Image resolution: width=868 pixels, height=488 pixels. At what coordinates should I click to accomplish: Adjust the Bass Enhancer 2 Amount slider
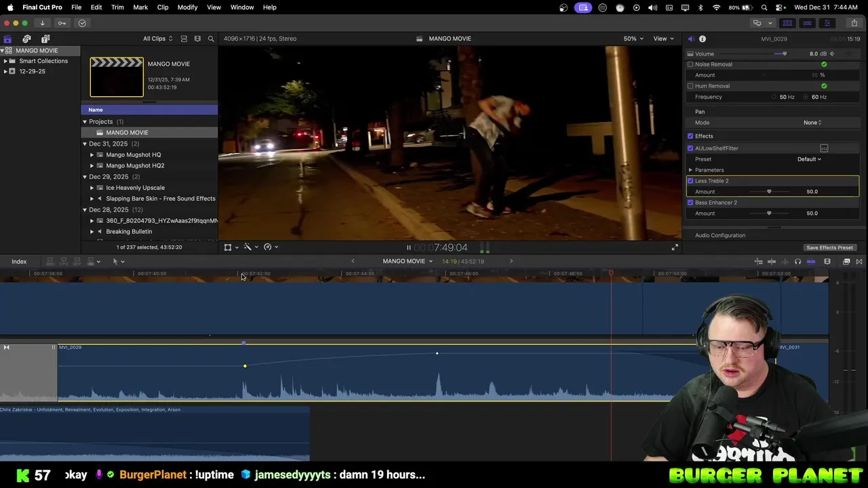[769, 213]
